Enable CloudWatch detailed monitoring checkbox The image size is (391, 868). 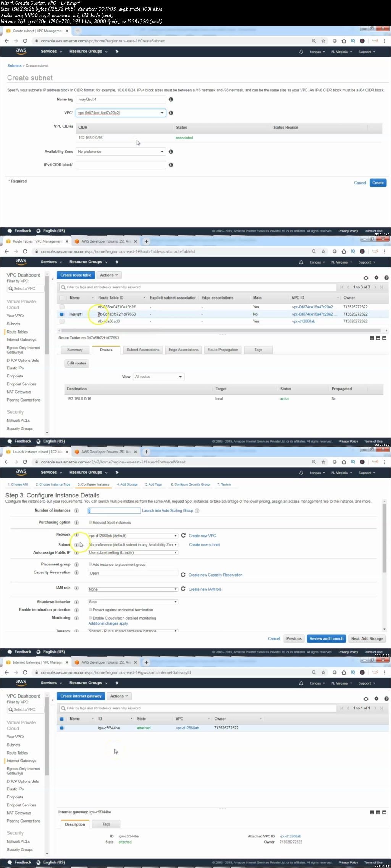pyautogui.click(x=90, y=618)
